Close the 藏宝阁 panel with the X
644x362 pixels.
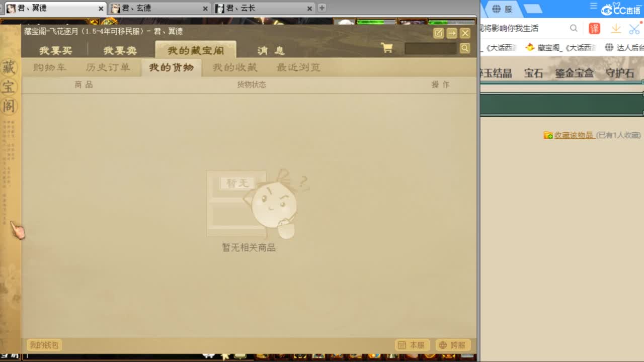click(x=465, y=33)
